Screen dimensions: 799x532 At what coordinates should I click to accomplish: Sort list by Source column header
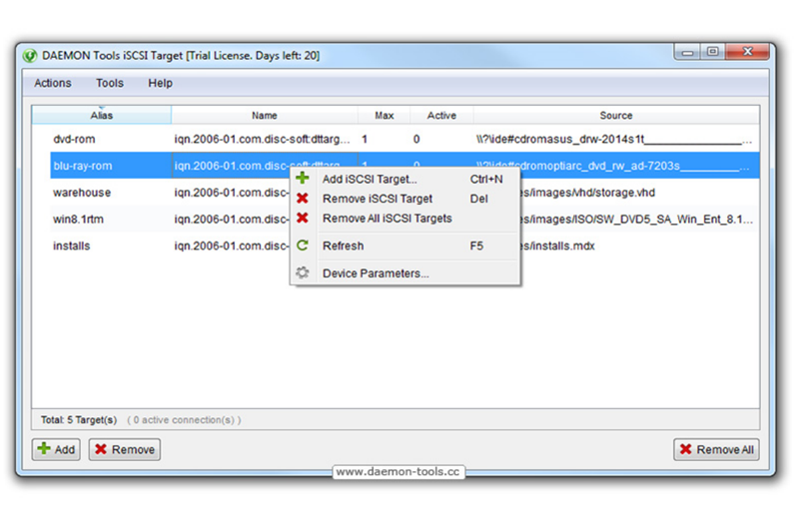[616, 115]
